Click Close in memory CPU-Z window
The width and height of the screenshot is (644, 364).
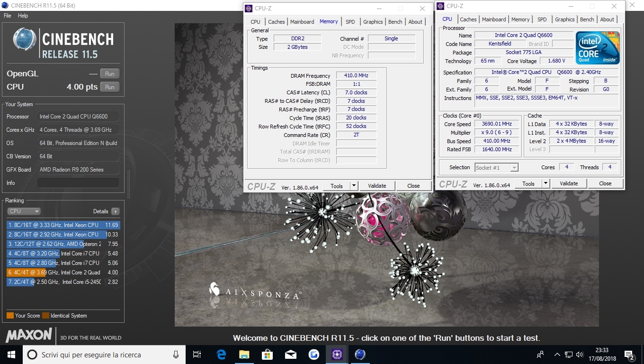click(413, 186)
